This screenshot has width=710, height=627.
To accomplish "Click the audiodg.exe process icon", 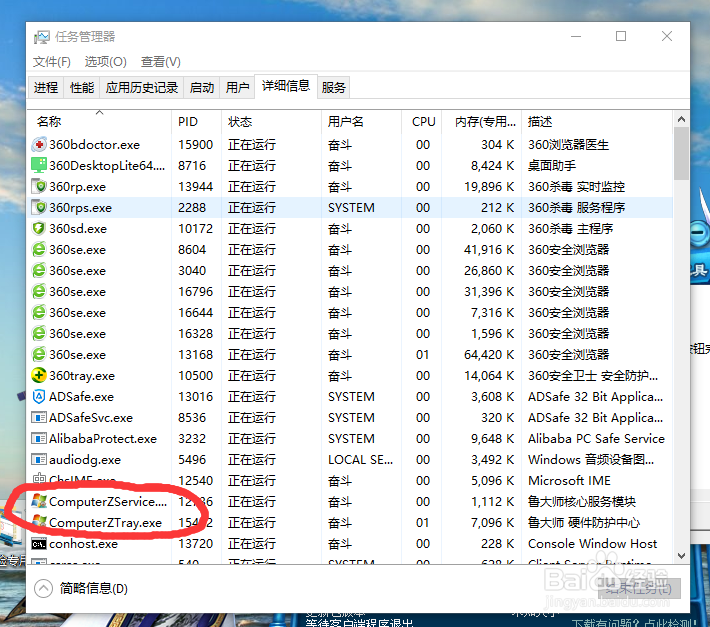I will 39,459.
